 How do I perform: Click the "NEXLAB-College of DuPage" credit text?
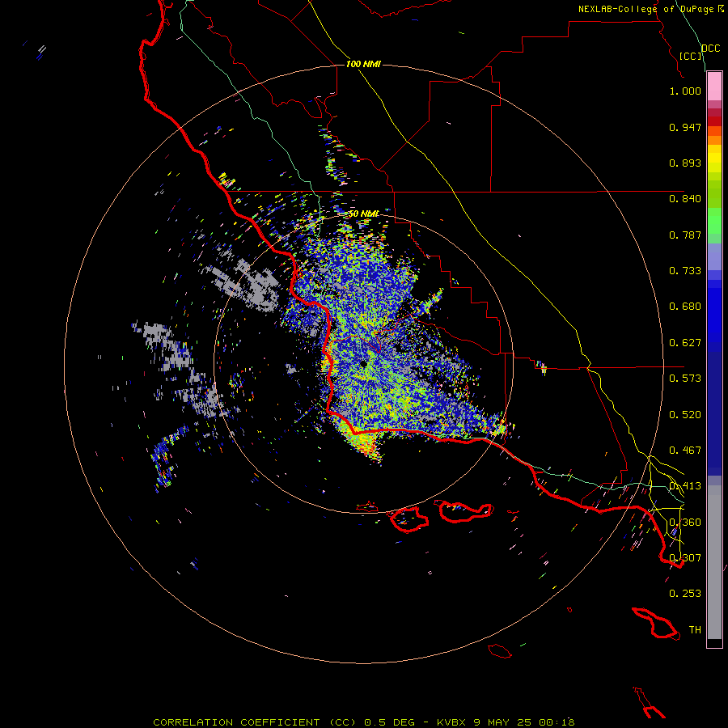(x=645, y=9)
